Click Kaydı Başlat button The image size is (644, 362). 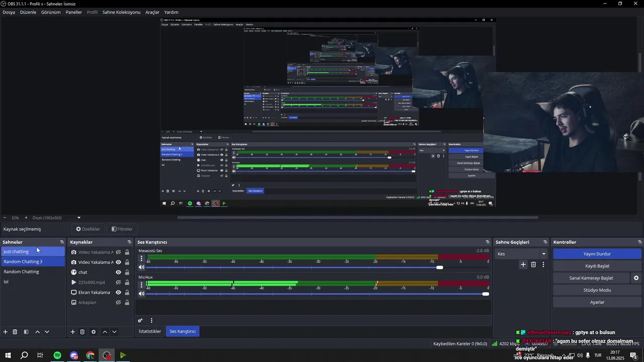tap(597, 266)
